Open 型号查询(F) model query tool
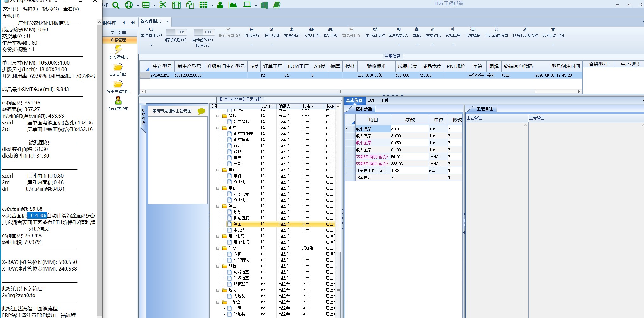 pos(151,32)
